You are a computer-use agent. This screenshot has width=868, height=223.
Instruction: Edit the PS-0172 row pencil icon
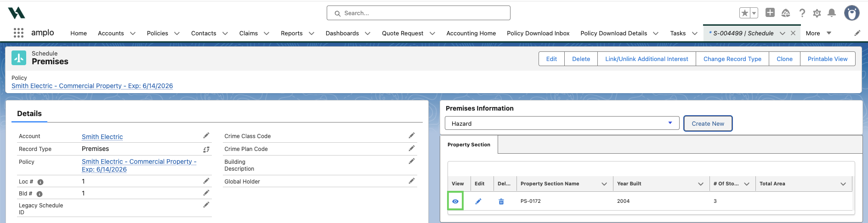(x=478, y=201)
